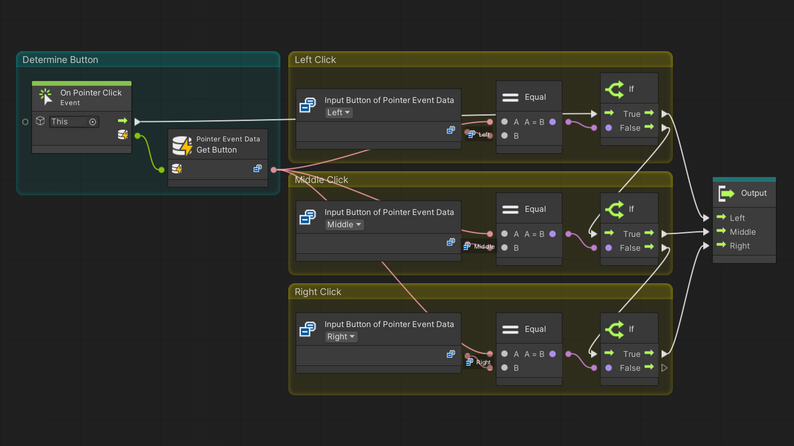Open the Left button dropdown
Screen dimensions: 794x446
[x=338, y=112]
